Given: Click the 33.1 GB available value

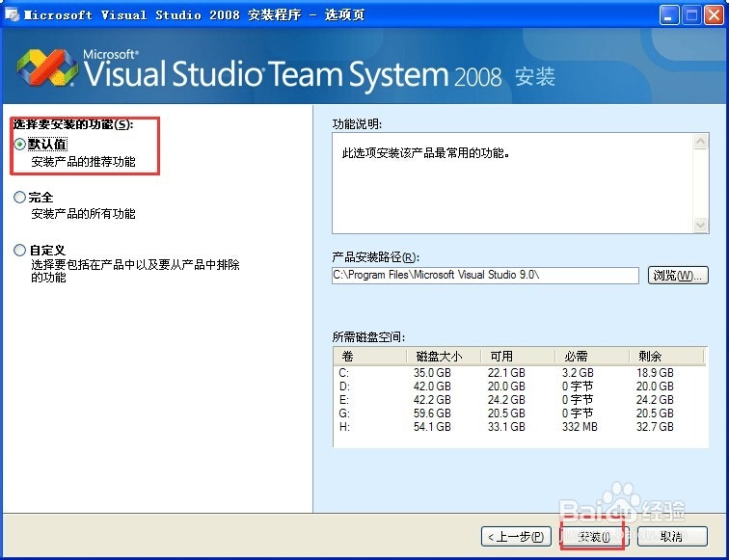Looking at the screenshot, I should point(506,427).
